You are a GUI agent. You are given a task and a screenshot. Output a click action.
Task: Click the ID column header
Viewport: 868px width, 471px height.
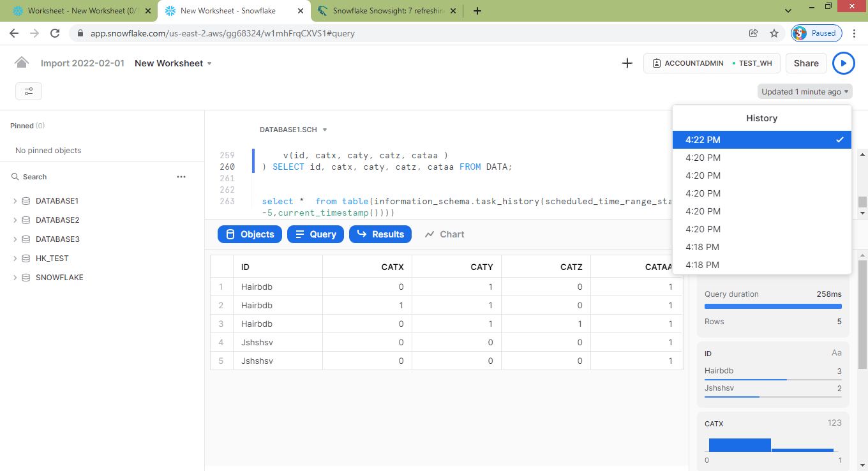point(278,267)
